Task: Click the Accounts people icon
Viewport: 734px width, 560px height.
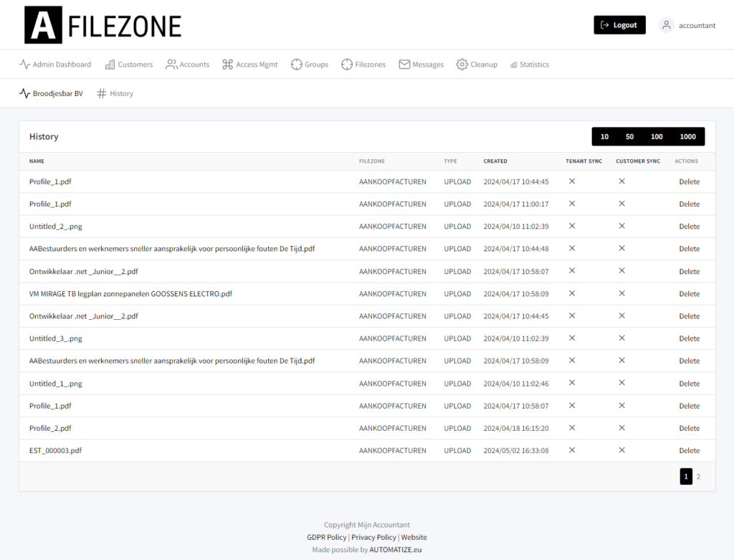Action: click(x=171, y=64)
